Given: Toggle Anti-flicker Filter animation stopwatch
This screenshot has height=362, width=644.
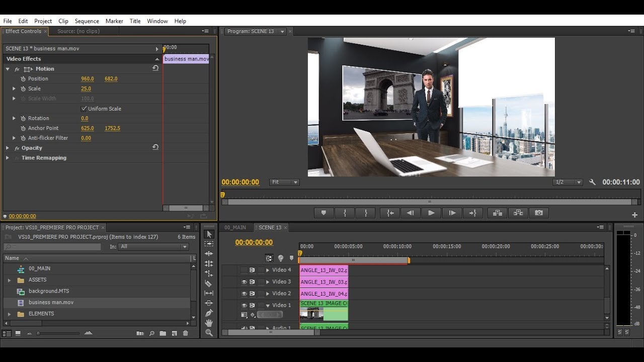Looking at the screenshot, I should click(23, 138).
